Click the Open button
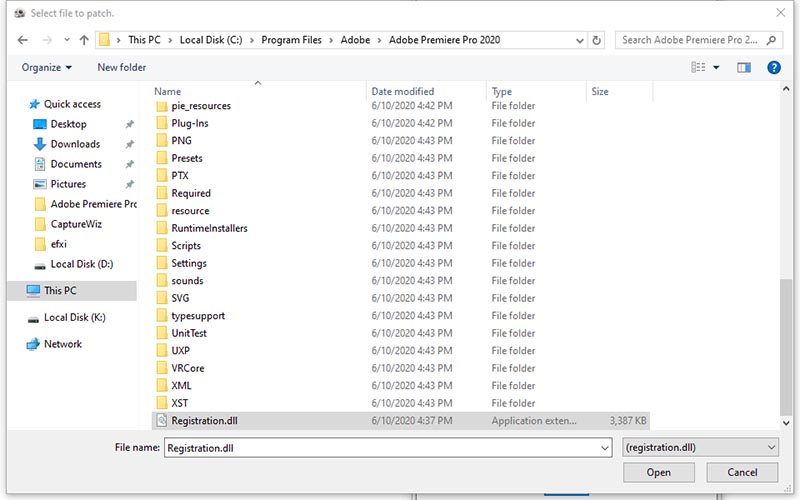The width and height of the screenshot is (800, 500). click(x=658, y=472)
